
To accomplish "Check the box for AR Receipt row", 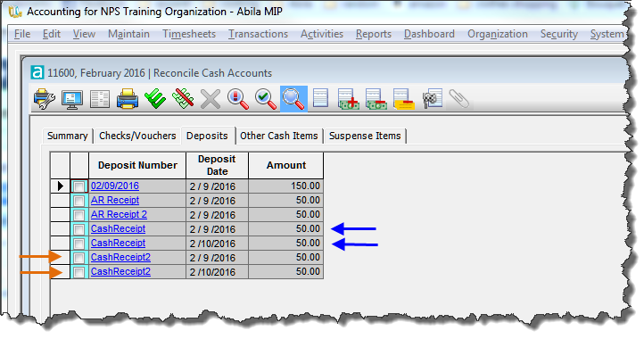I will (x=79, y=201).
